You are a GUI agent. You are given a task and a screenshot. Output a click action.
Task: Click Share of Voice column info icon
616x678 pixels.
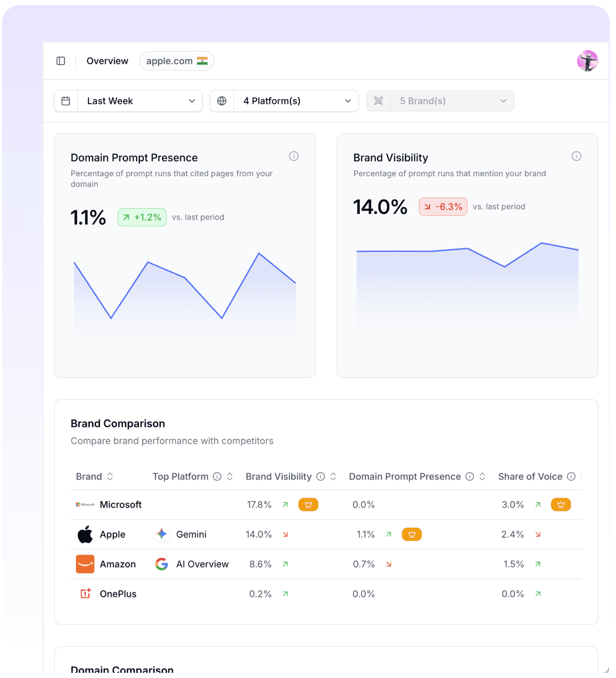pyautogui.click(x=571, y=476)
